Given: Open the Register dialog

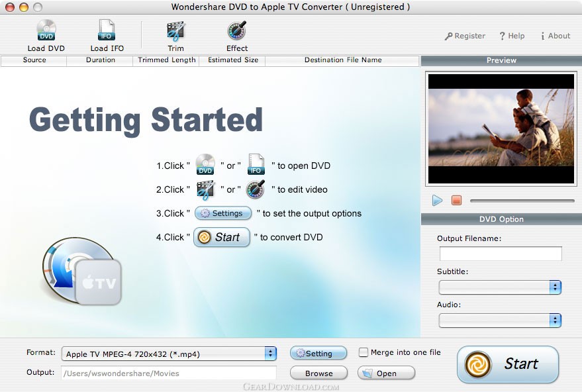Looking at the screenshot, I should point(465,36).
